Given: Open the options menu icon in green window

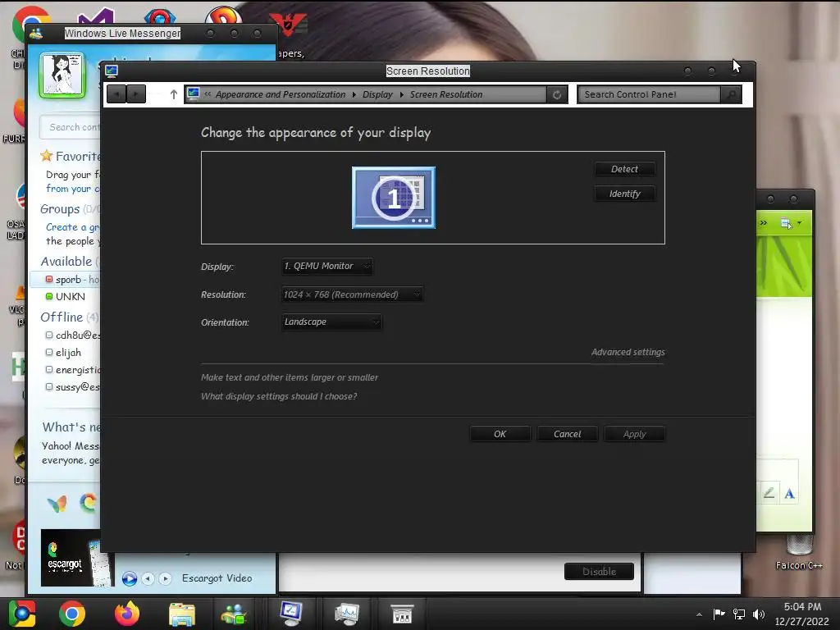Looking at the screenshot, I should (x=790, y=223).
